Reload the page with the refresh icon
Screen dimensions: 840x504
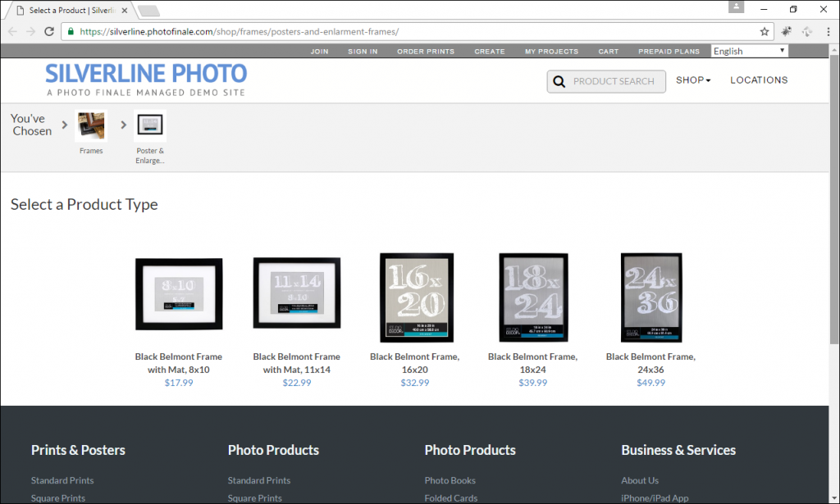tap(48, 32)
